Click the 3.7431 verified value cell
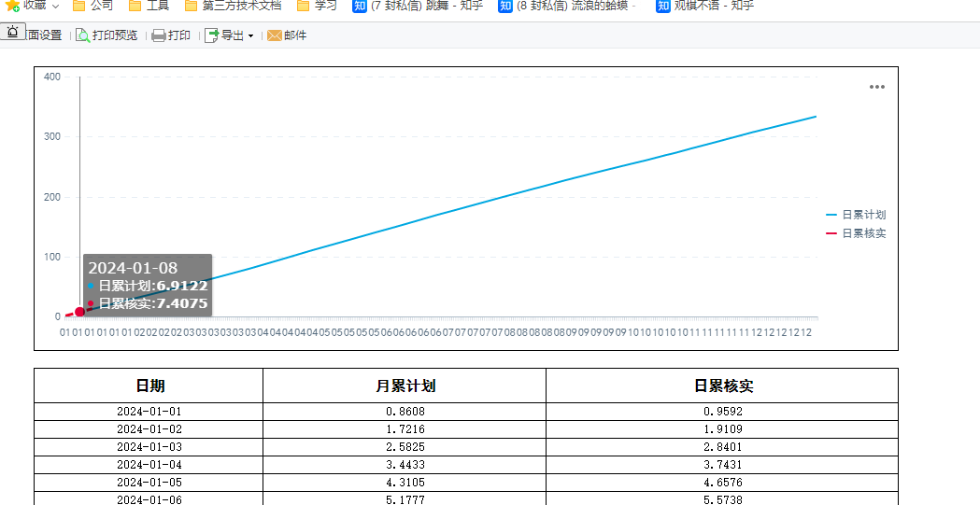The image size is (980, 505). 722,465
